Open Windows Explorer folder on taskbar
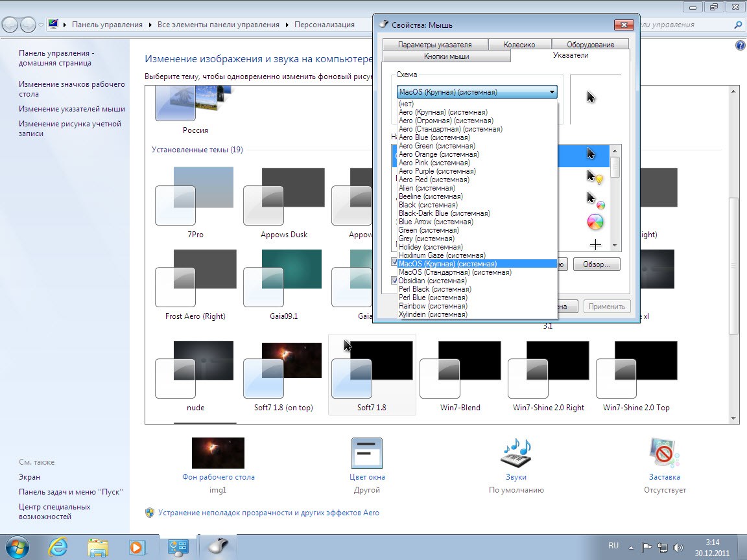Screen dimensions: 747x560 (98, 548)
